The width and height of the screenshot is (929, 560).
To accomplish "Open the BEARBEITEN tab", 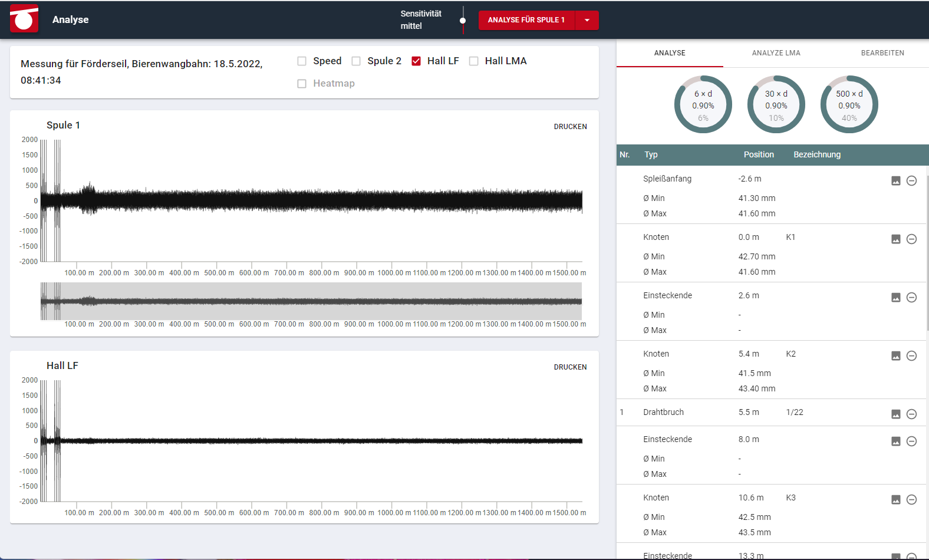I will [x=882, y=53].
